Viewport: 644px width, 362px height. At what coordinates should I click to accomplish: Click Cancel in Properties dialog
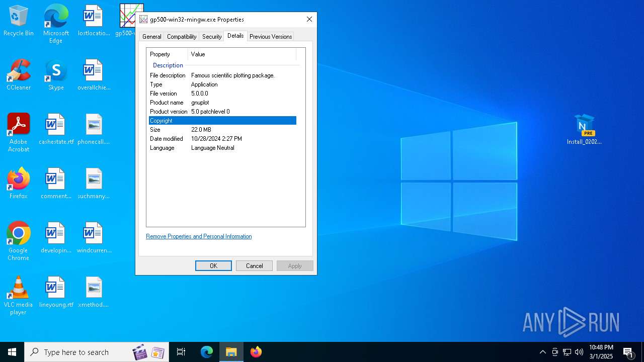coord(254,266)
